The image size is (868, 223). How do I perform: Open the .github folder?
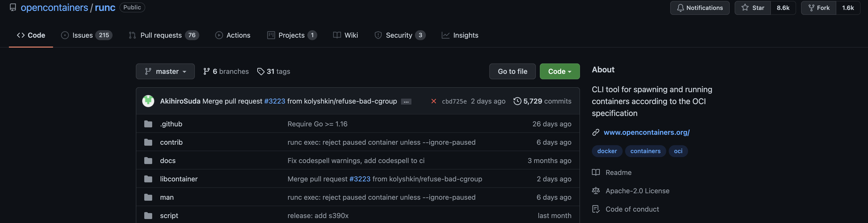(171, 124)
